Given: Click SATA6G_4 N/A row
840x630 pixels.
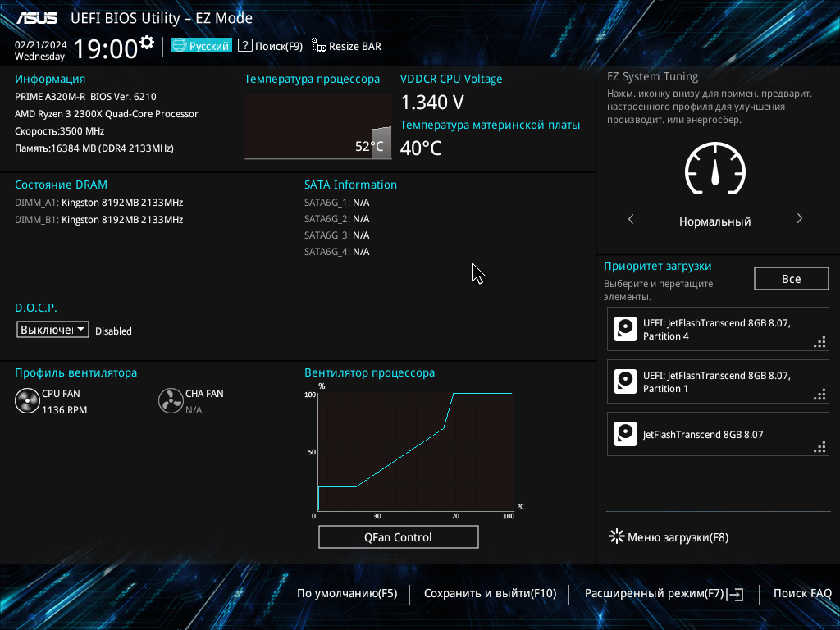Looking at the screenshot, I should [337, 252].
